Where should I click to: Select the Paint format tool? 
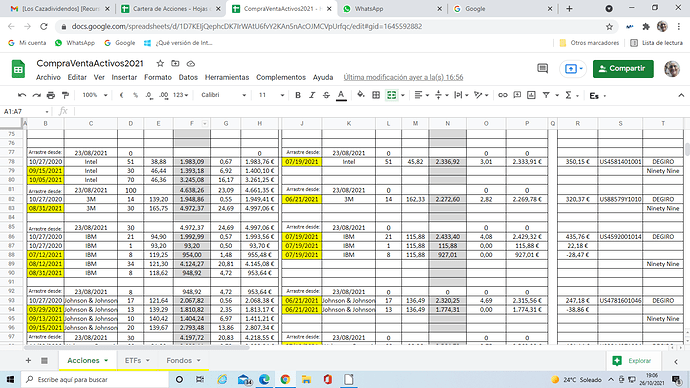click(x=65, y=95)
